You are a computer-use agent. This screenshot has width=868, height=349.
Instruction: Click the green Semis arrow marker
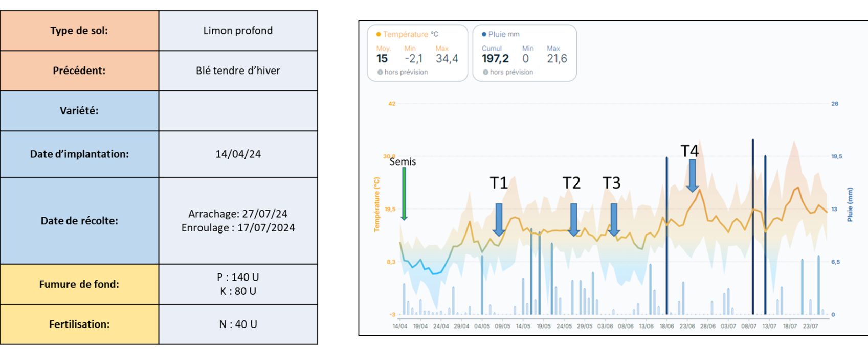(404, 194)
